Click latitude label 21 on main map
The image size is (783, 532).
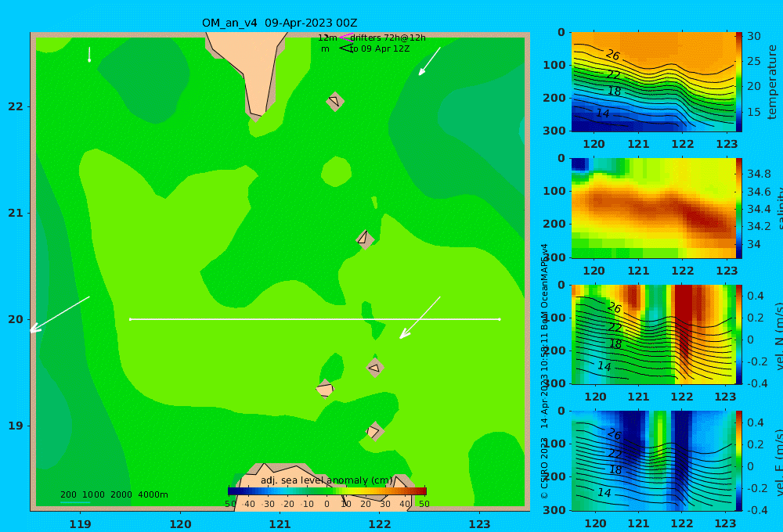16,213
